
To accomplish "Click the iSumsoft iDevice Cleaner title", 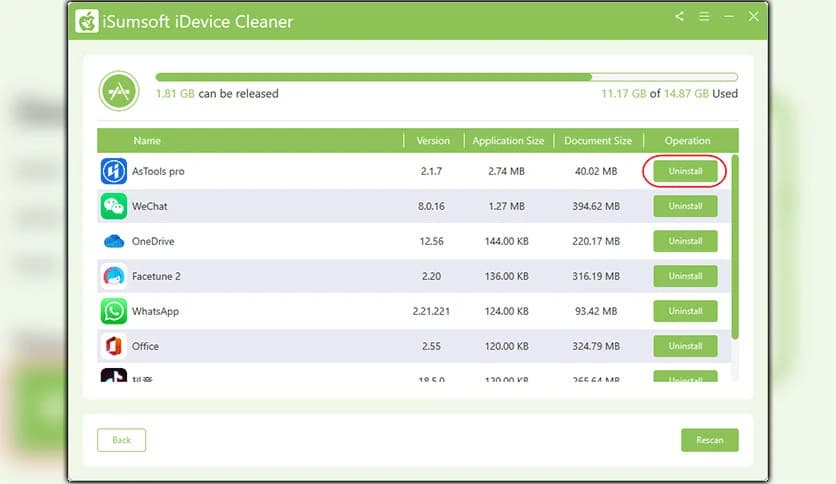I will pos(198,22).
